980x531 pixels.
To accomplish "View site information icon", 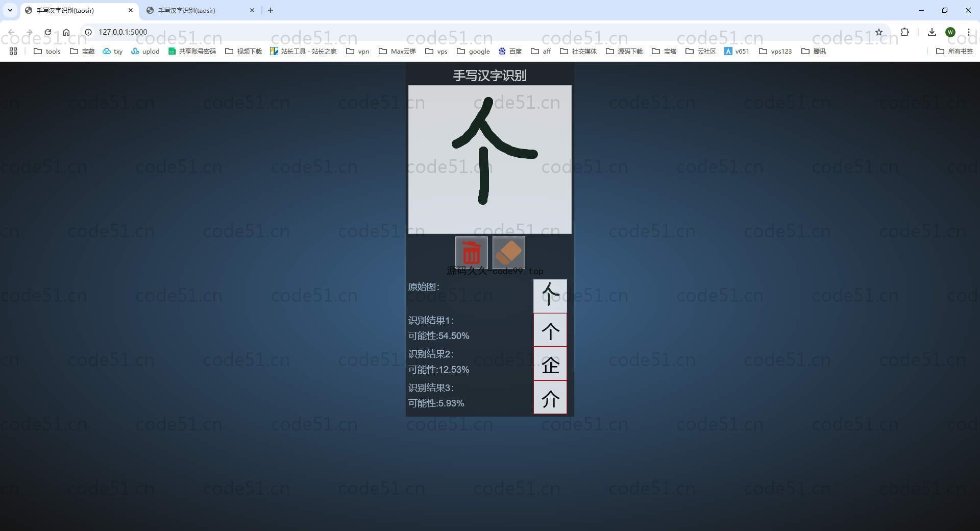I will (88, 32).
